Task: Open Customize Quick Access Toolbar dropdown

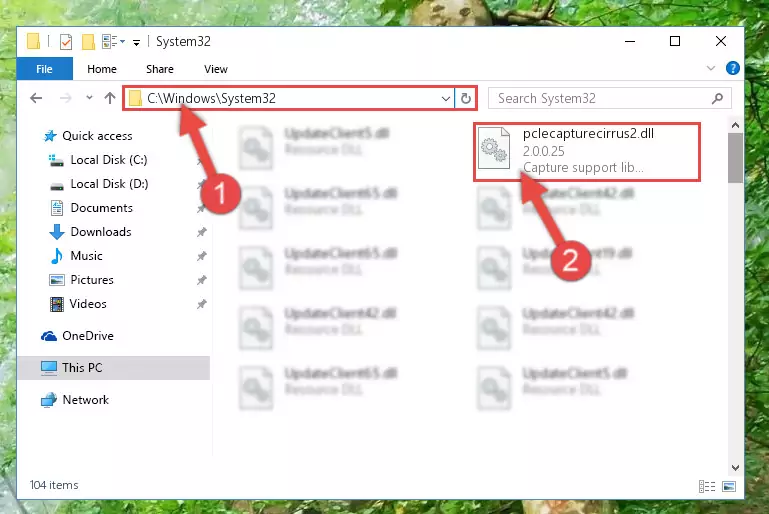Action: pyautogui.click(x=136, y=43)
